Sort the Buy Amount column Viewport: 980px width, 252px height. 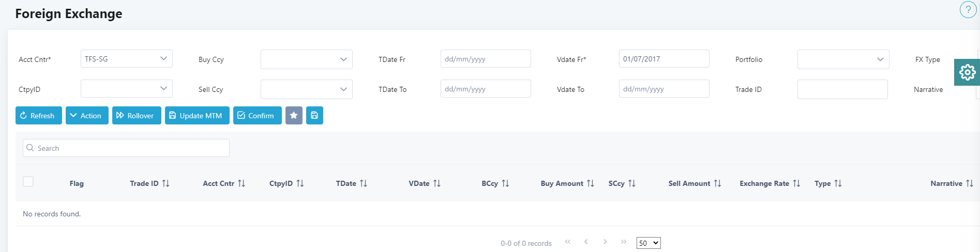click(590, 183)
